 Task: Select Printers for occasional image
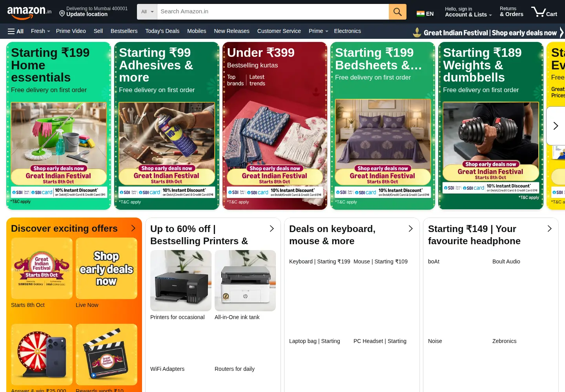[181, 281]
